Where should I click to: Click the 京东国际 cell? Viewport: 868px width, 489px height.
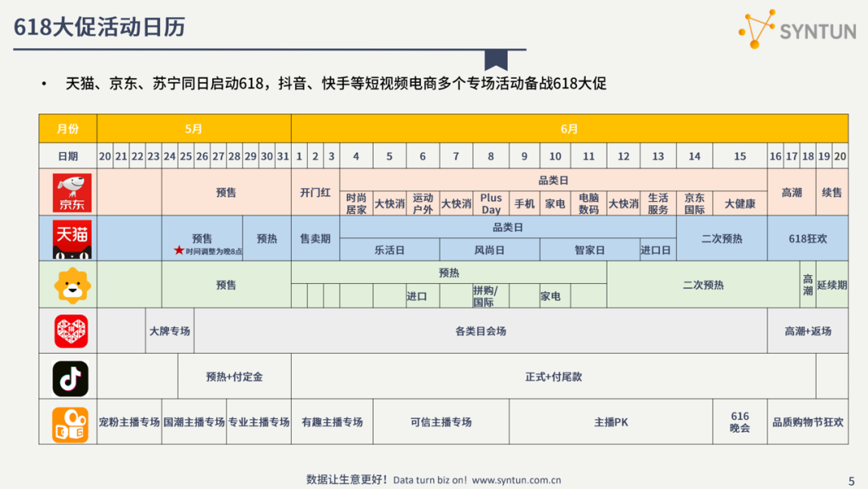[694, 203]
